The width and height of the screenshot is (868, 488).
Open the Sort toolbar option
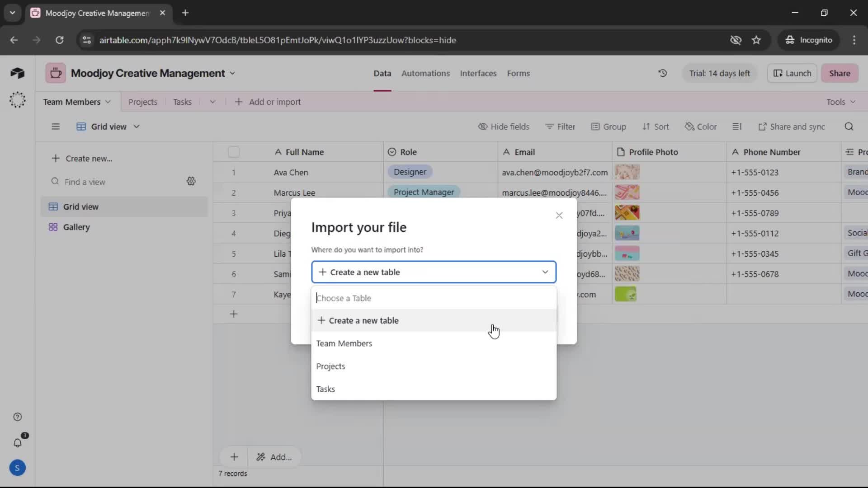656,127
